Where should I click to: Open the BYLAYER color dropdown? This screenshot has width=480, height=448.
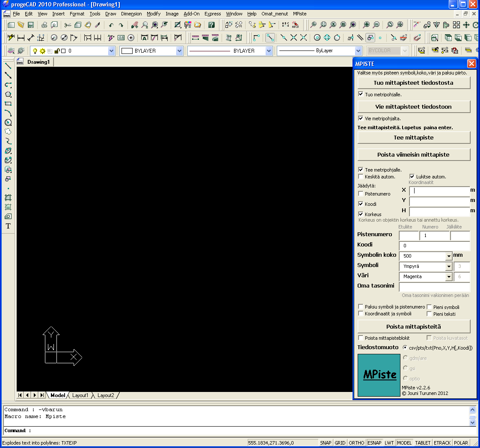pos(179,51)
